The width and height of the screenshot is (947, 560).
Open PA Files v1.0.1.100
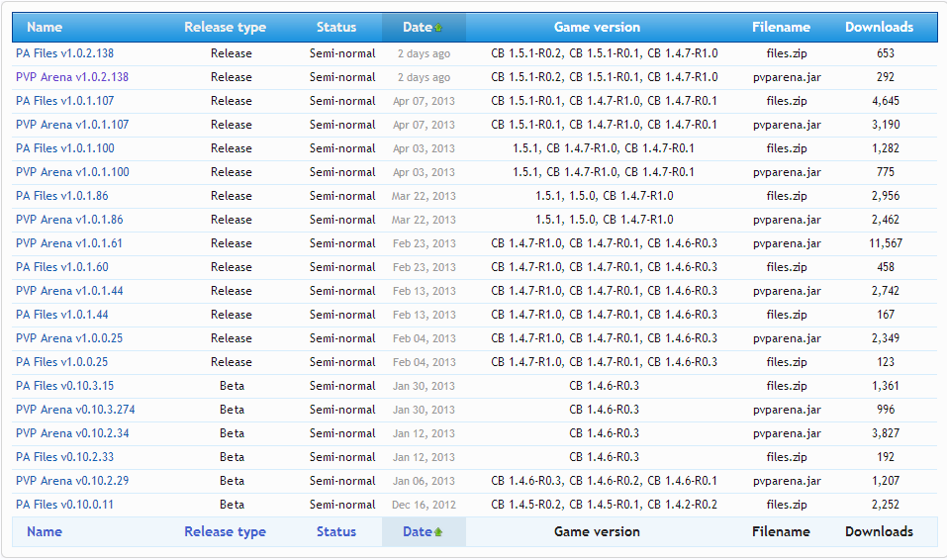coord(64,148)
